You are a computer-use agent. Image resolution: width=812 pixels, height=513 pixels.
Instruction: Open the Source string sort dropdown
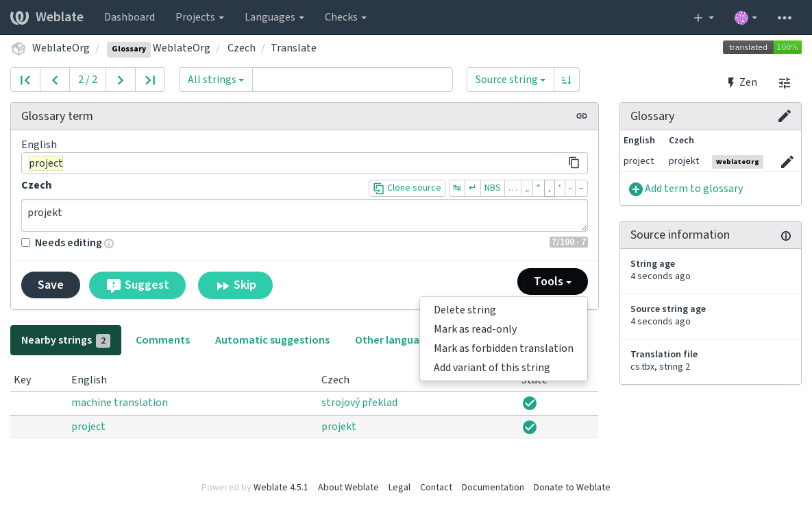point(510,80)
